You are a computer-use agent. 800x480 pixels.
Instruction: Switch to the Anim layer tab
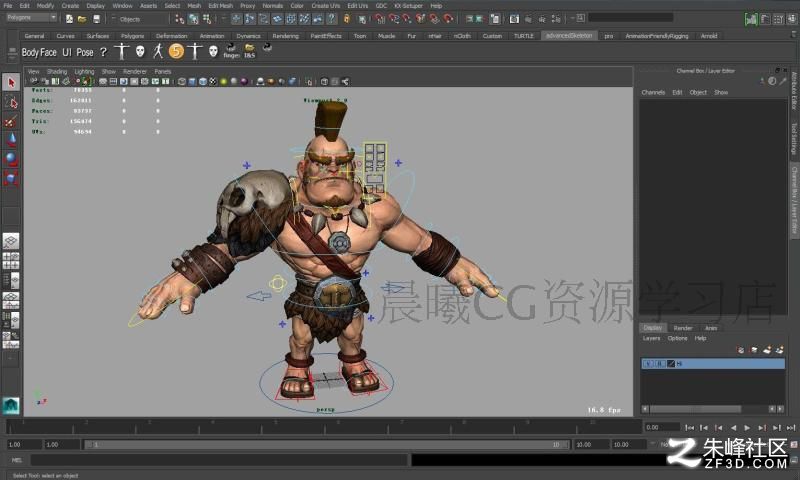pyautogui.click(x=711, y=328)
